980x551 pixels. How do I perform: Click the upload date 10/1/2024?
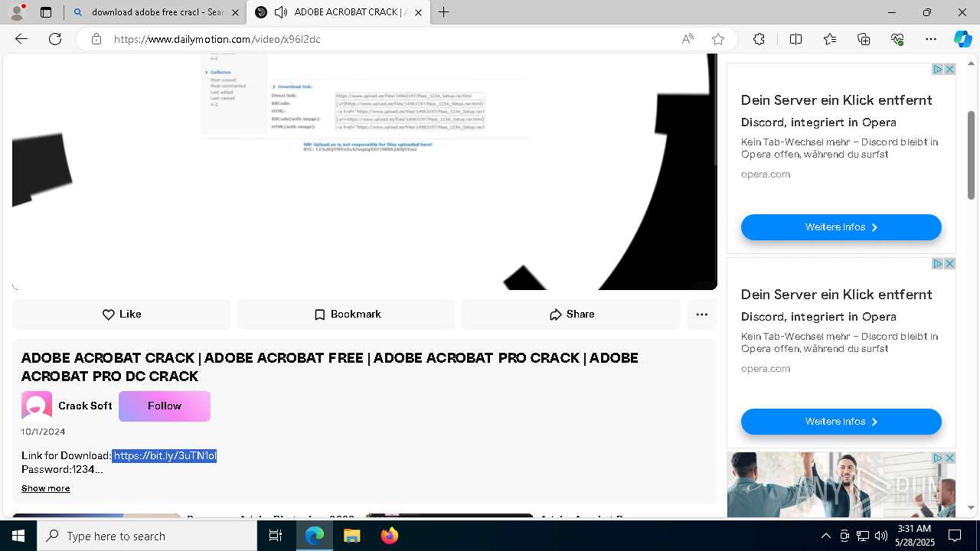coord(44,432)
